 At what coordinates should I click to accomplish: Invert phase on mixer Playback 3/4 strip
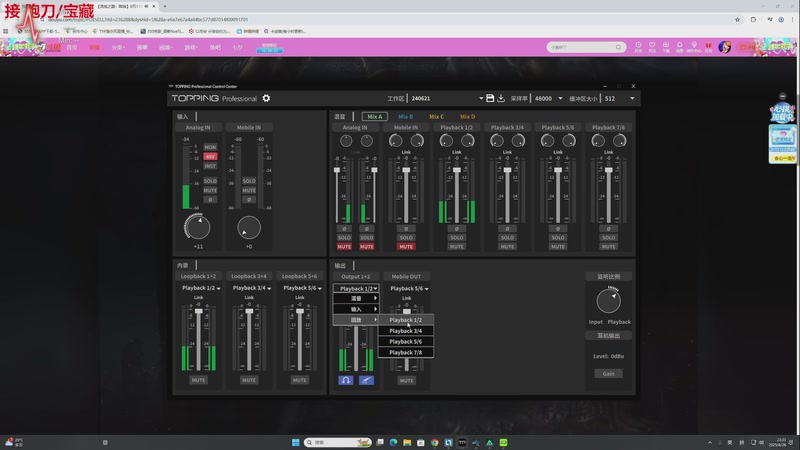(x=507, y=229)
